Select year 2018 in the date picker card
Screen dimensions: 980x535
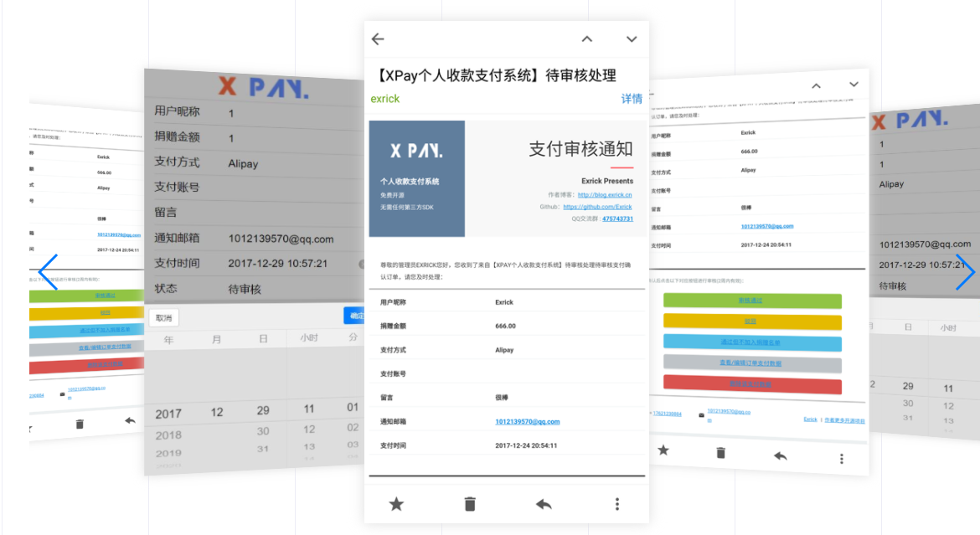point(168,435)
